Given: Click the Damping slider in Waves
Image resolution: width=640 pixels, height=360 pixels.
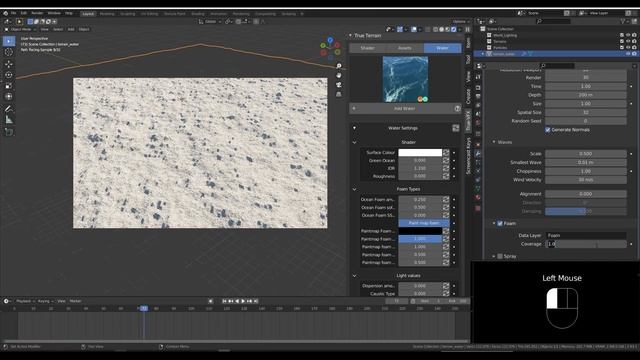Looking at the screenshot, I should (x=586, y=211).
